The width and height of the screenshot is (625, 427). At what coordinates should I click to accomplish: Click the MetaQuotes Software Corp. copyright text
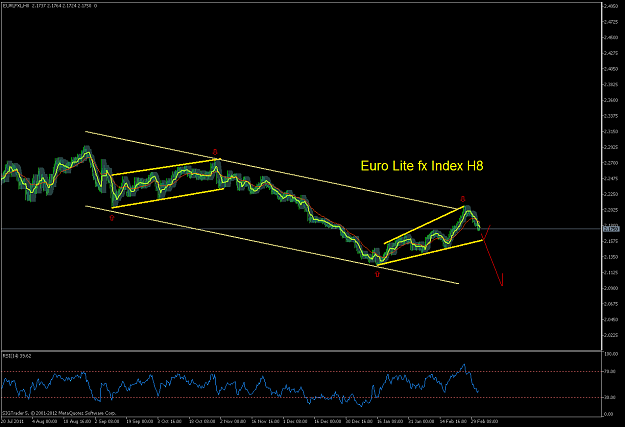pyautogui.click(x=59, y=413)
